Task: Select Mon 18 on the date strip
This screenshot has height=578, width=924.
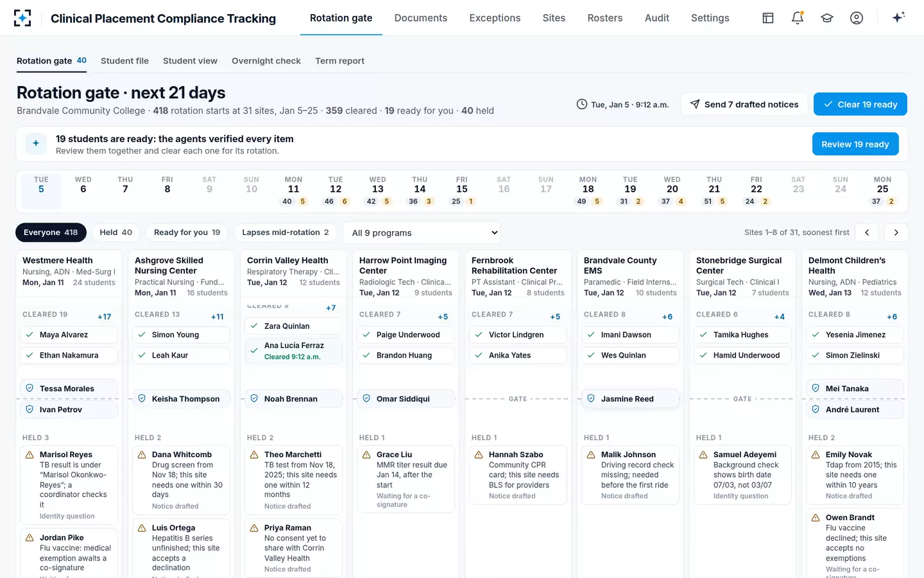Action: pos(588,190)
